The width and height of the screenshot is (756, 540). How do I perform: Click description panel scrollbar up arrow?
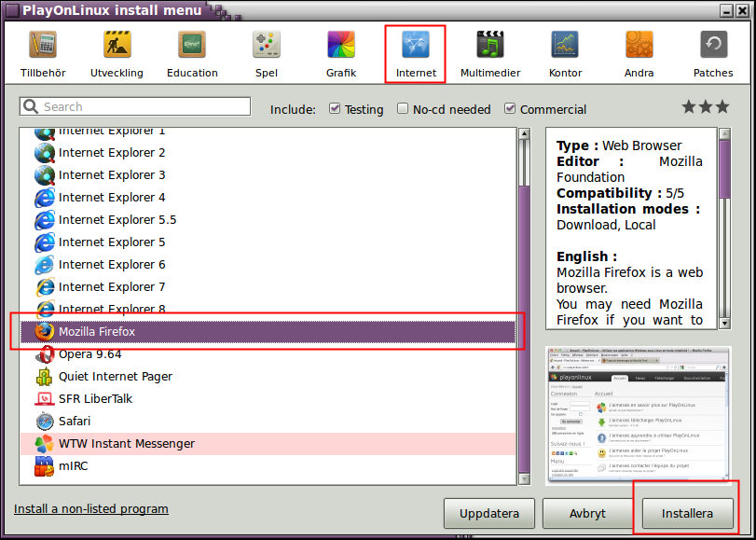pyautogui.click(x=724, y=133)
